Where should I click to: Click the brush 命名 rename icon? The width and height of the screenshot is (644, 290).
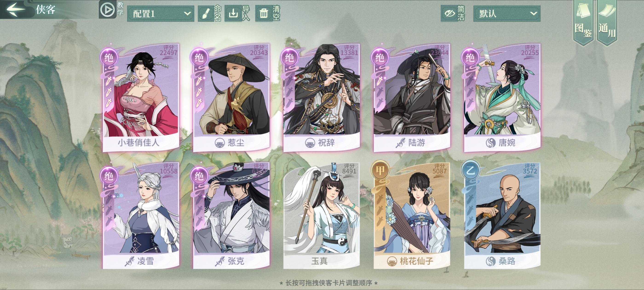(x=205, y=14)
